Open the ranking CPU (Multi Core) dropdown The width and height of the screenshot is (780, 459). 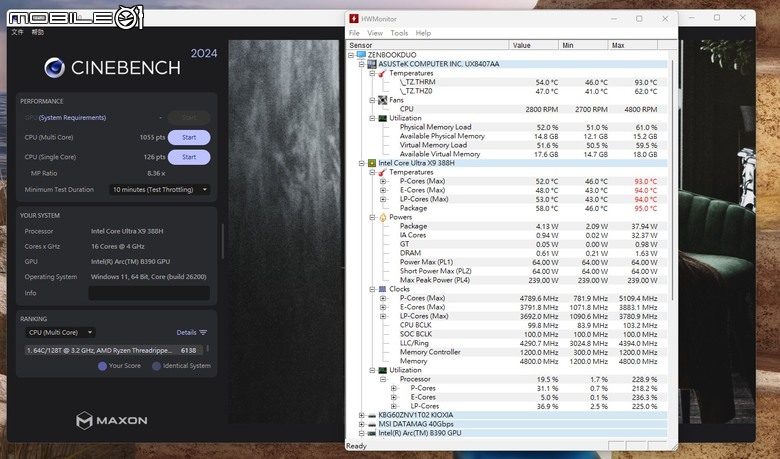tap(60, 332)
